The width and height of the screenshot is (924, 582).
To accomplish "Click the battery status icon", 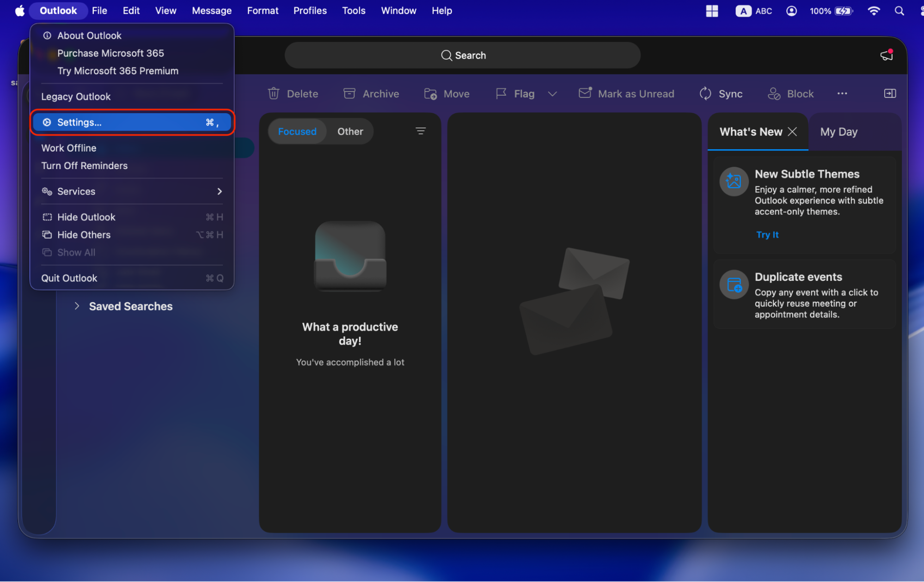I will (x=844, y=11).
